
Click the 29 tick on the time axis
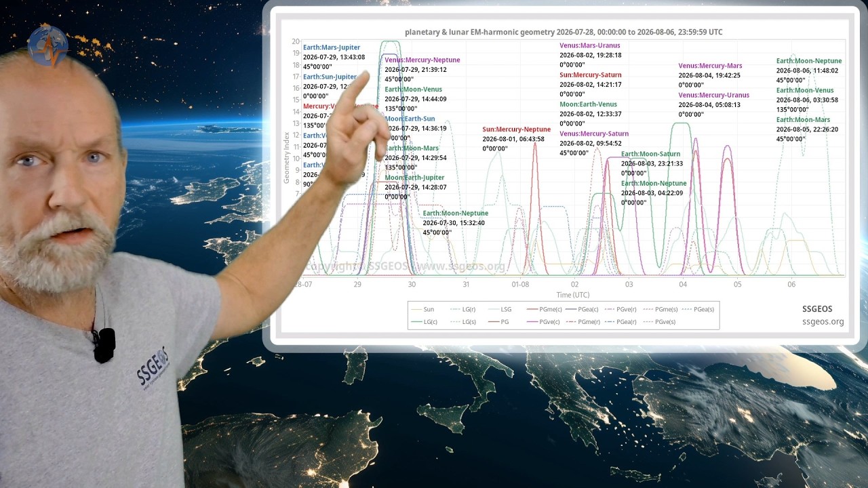click(357, 285)
